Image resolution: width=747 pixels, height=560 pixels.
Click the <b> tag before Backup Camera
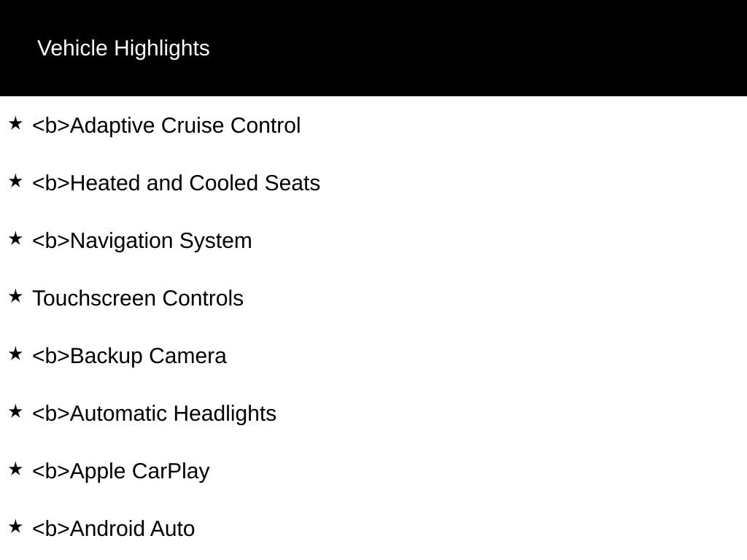(x=51, y=356)
